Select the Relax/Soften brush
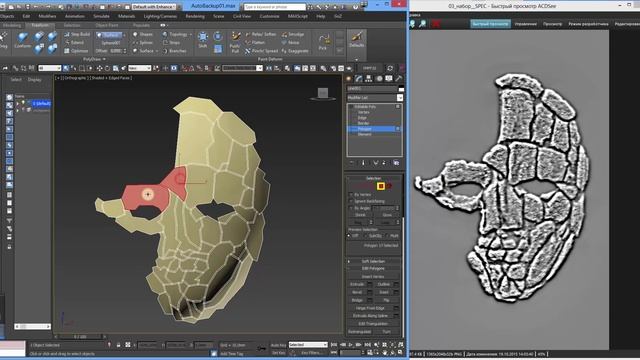The height and width of the screenshot is (360, 640). pyautogui.click(x=261, y=34)
